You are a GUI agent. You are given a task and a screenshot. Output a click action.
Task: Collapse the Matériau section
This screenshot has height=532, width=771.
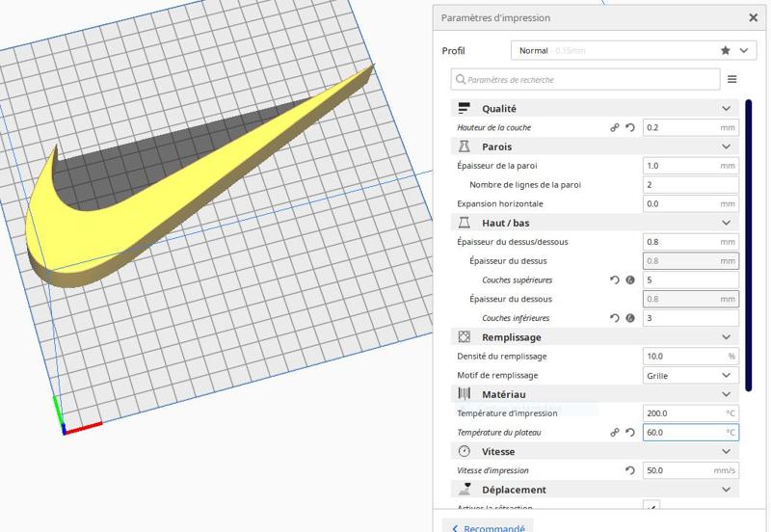[x=727, y=394]
